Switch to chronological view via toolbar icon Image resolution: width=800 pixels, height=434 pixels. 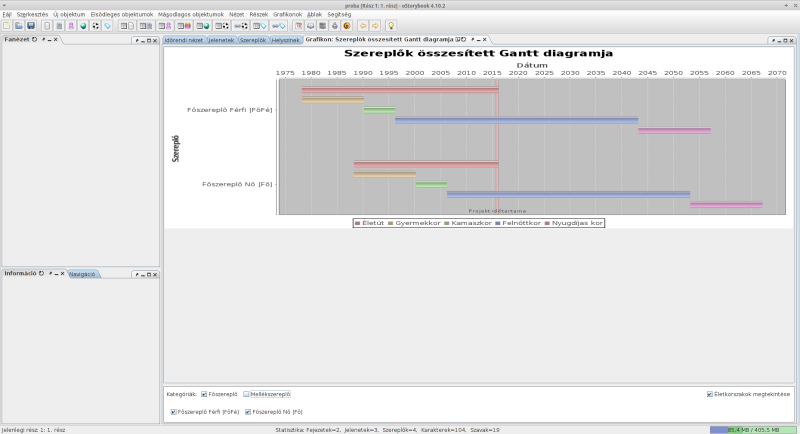tap(298, 25)
